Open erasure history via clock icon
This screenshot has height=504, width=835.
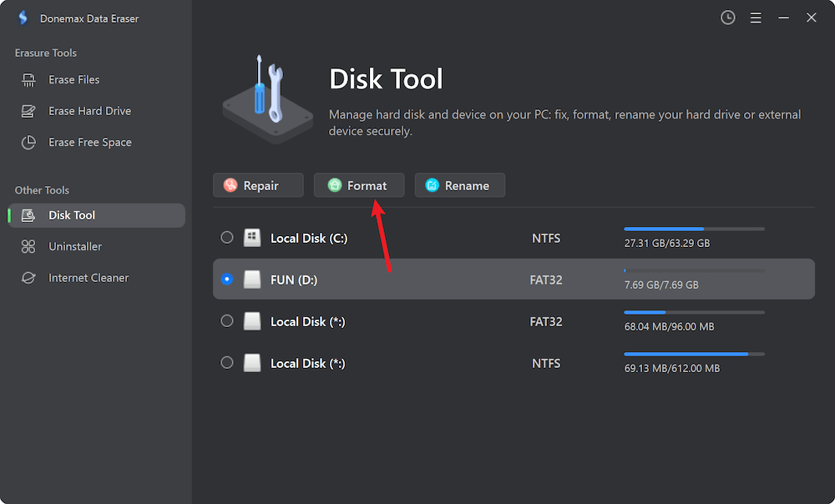pos(727,17)
